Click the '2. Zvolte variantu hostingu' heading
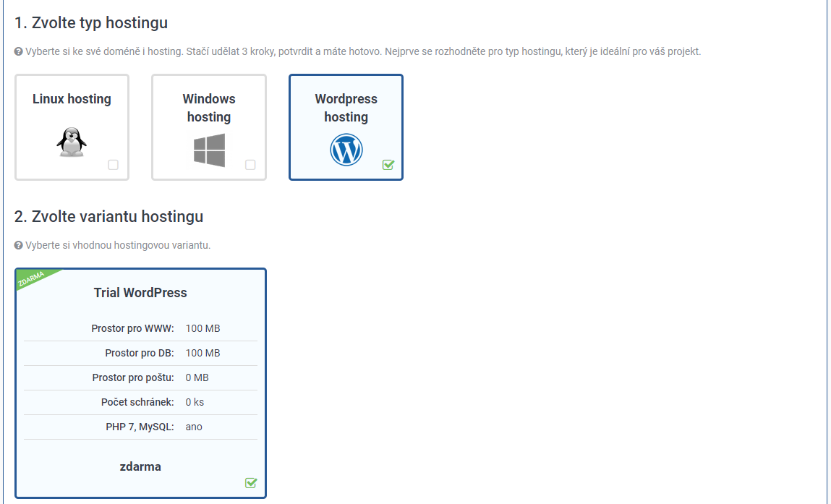Viewport: 831px width, 504px height. tap(108, 217)
